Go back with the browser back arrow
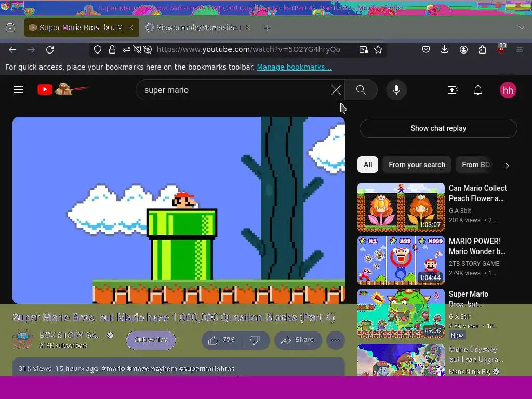The image size is (532, 399). coord(12,49)
